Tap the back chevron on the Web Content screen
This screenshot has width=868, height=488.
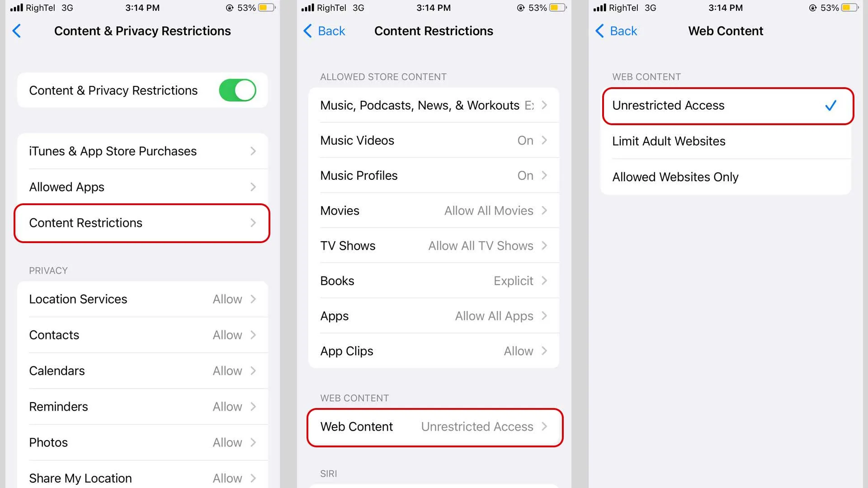[599, 31]
